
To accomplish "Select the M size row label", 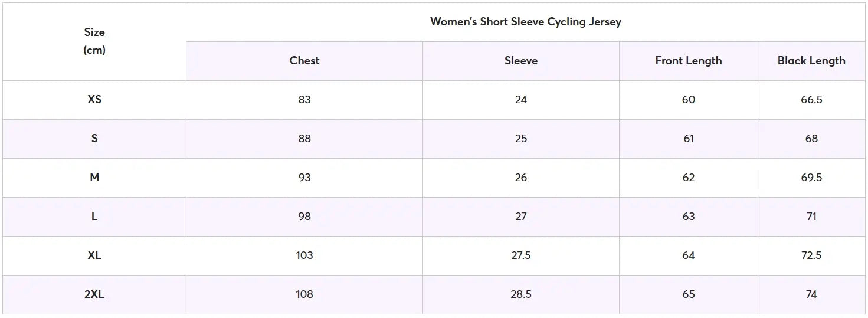I will 94,178.
